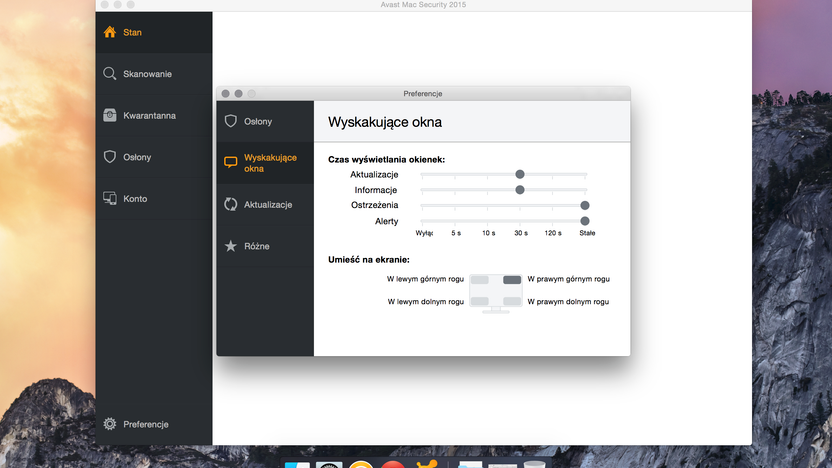Select the top-right screen corner placement
Screen dimensions: 832x468
(x=512, y=280)
